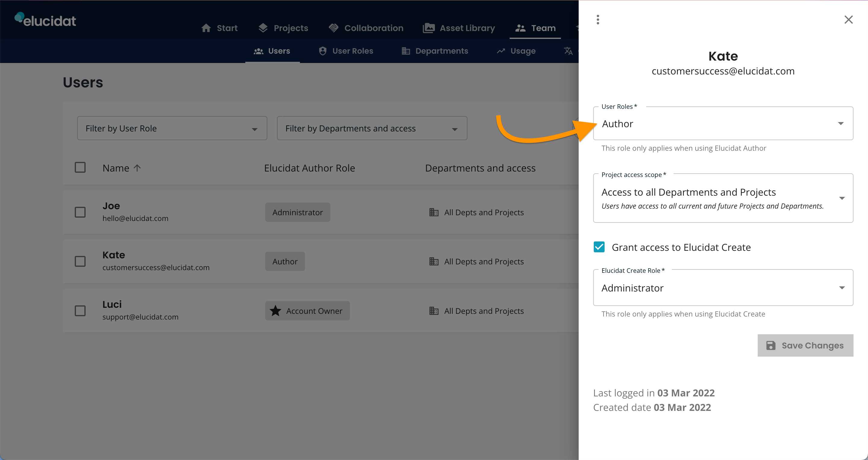This screenshot has width=868, height=460.
Task: Click the Elucidat logo
Action: point(45,20)
